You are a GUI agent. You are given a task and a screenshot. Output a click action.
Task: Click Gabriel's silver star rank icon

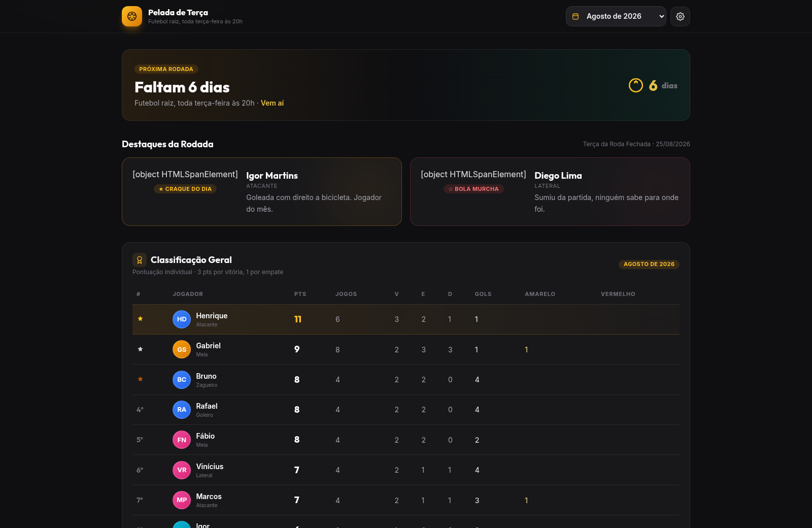141,349
